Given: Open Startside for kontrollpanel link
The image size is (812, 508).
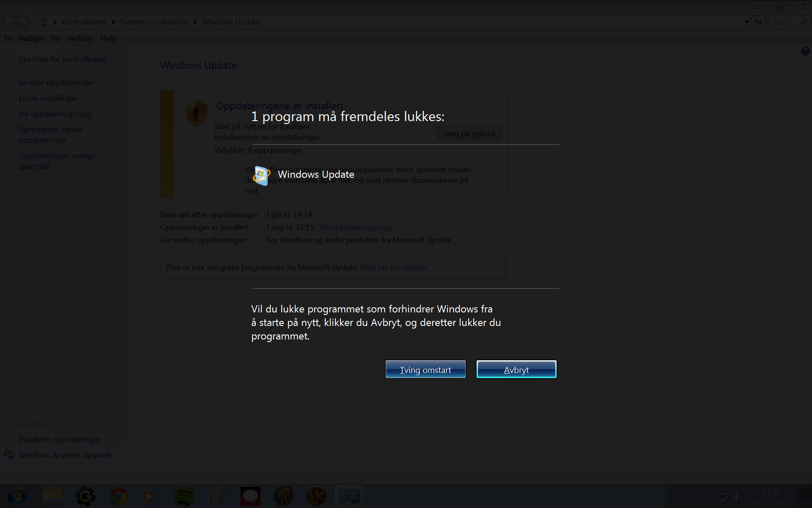Looking at the screenshot, I should click(63, 59).
